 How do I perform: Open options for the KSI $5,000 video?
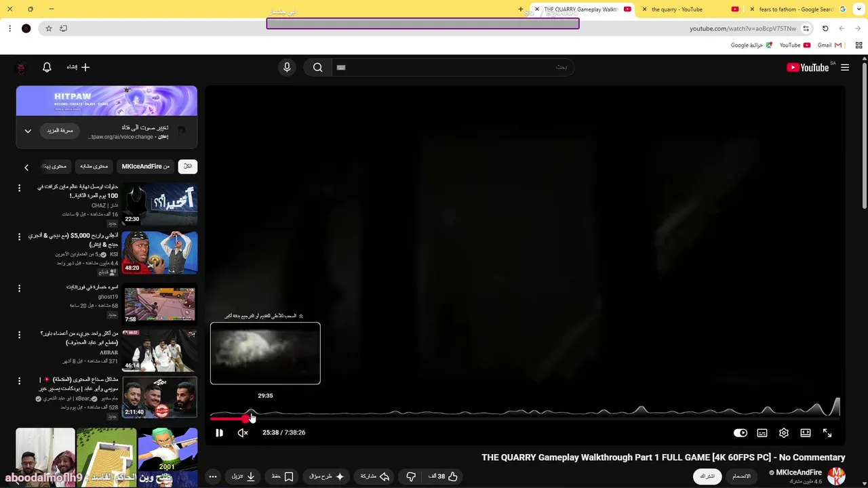coord(19,237)
